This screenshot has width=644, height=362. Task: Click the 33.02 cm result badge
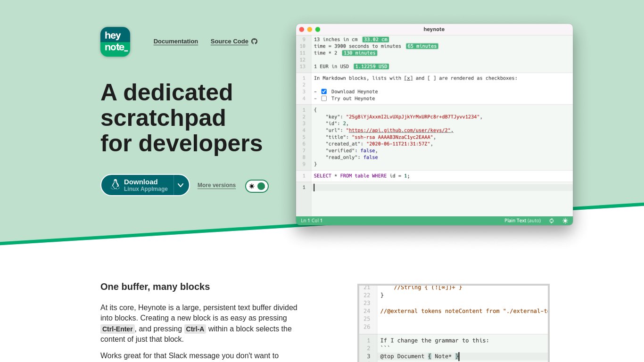(x=376, y=40)
